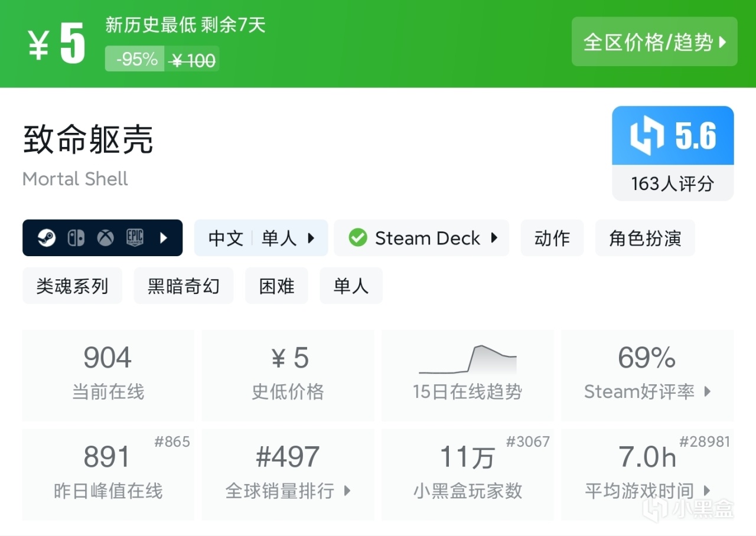Select the 动作 genre tag
756x536 pixels.
[x=552, y=238]
